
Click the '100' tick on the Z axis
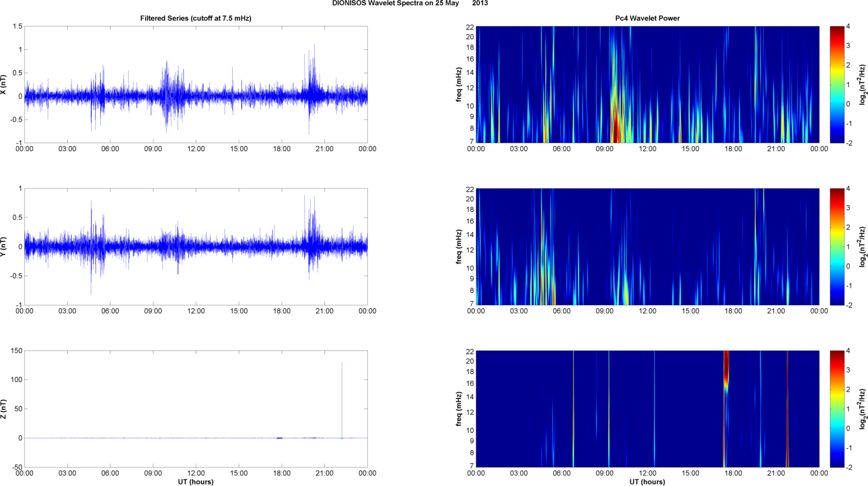tap(16, 380)
